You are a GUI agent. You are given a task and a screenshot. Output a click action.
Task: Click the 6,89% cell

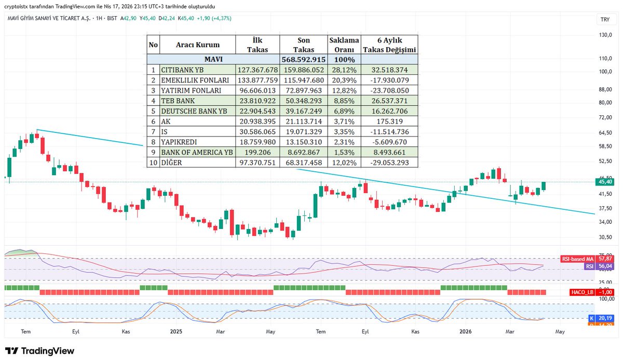click(x=344, y=111)
